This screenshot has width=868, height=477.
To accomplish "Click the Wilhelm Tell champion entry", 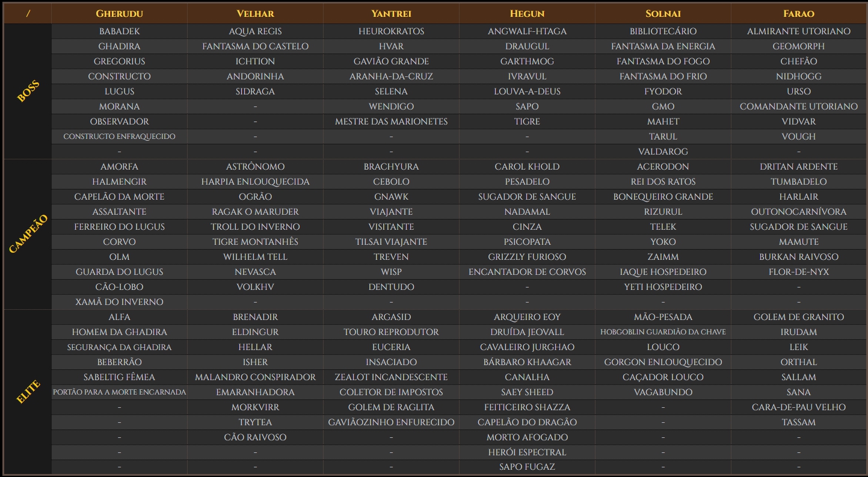I will [x=255, y=257].
